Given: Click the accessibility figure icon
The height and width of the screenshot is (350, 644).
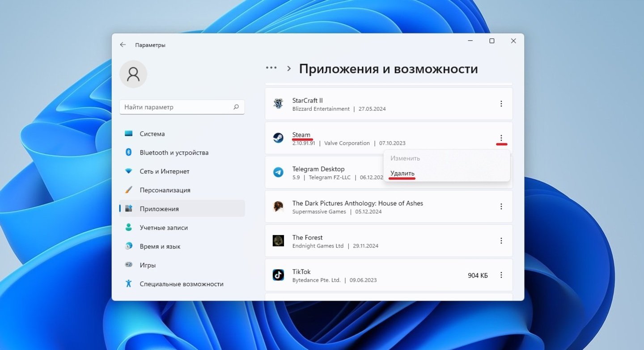Looking at the screenshot, I should coord(129,284).
